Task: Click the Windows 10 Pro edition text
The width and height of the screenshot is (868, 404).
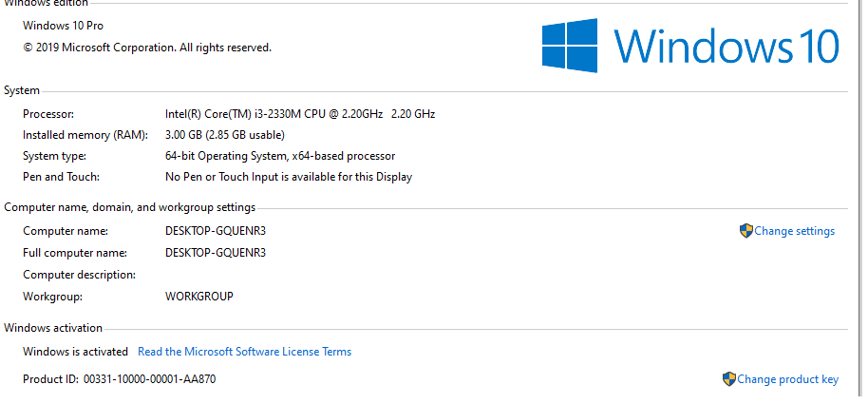Action: click(x=63, y=26)
